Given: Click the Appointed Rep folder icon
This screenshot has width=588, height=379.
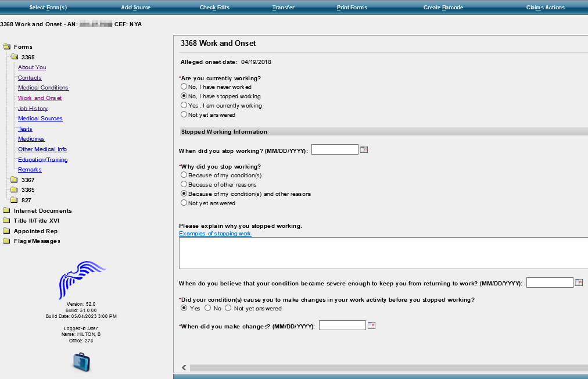Looking at the screenshot, I should (x=6, y=231).
